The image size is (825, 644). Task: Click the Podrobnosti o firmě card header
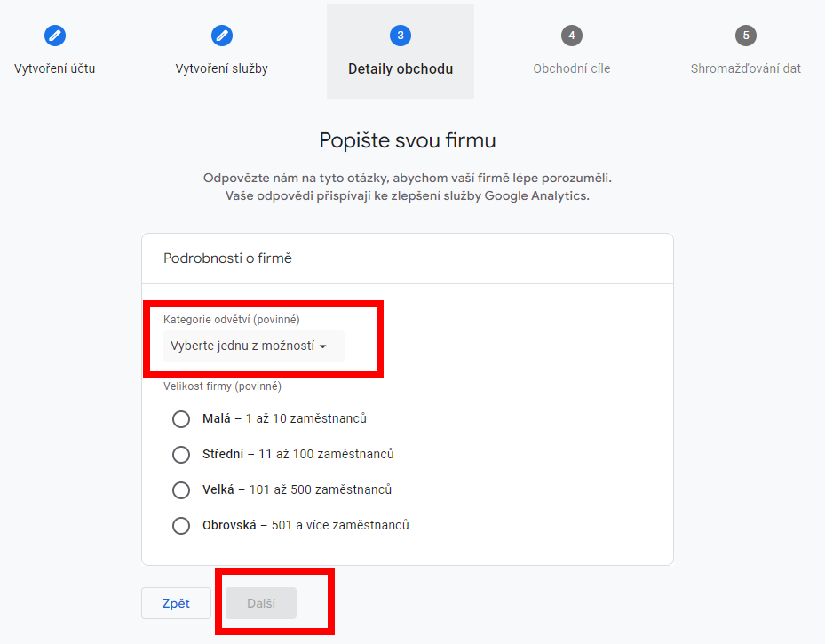(228, 258)
